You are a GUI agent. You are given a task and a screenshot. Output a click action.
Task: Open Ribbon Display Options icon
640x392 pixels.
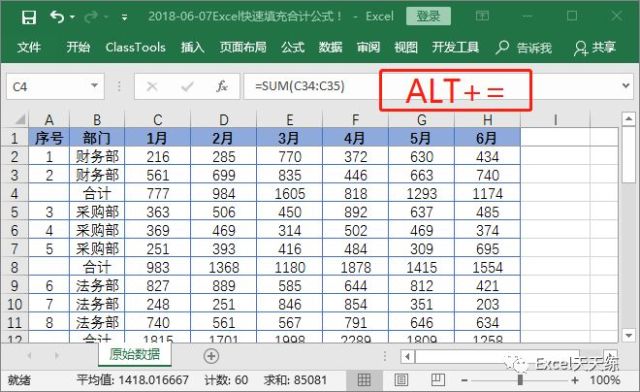482,16
